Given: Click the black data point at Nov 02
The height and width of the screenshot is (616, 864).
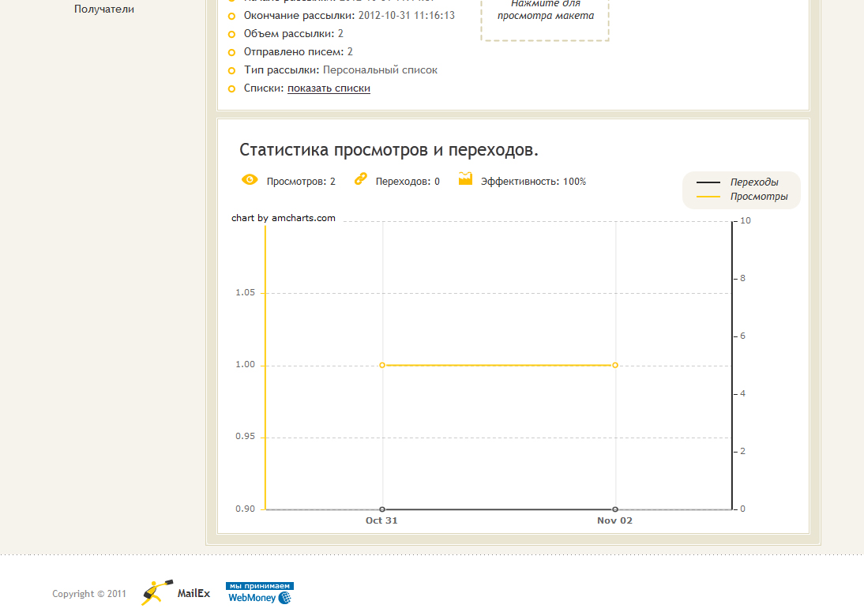Looking at the screenshot, I should pos(615,509).
